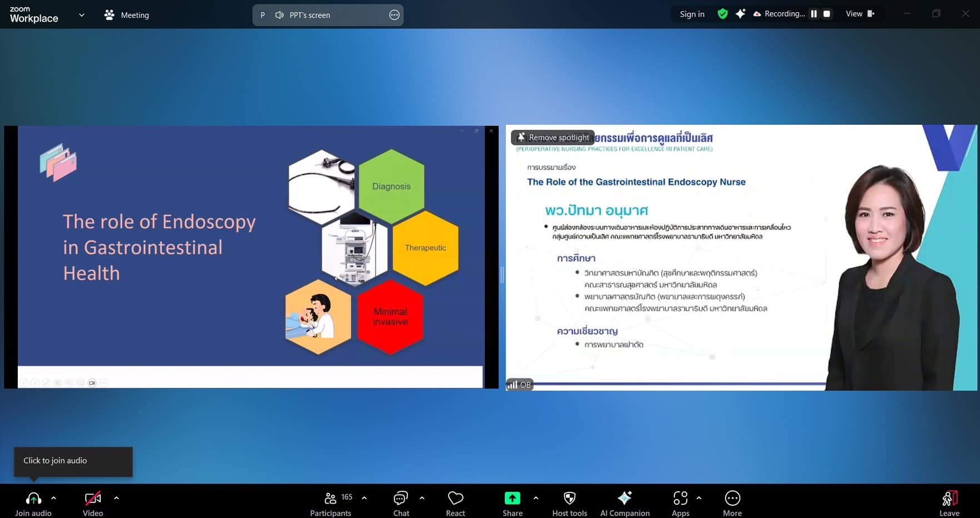
Task: Click Remove spotlight on speaker video
Action: point(553,138)
